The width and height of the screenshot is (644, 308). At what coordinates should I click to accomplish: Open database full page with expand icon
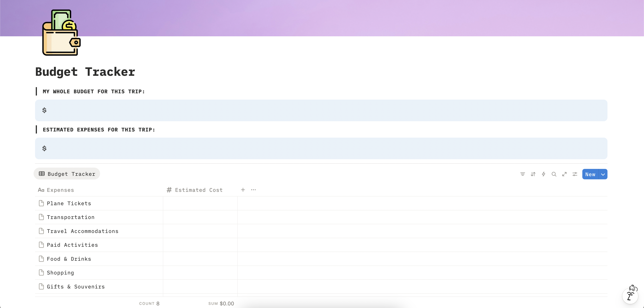coord(564,174)
